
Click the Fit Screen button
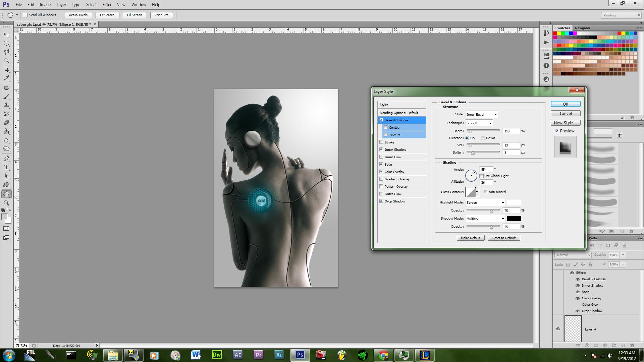(107, 15)
